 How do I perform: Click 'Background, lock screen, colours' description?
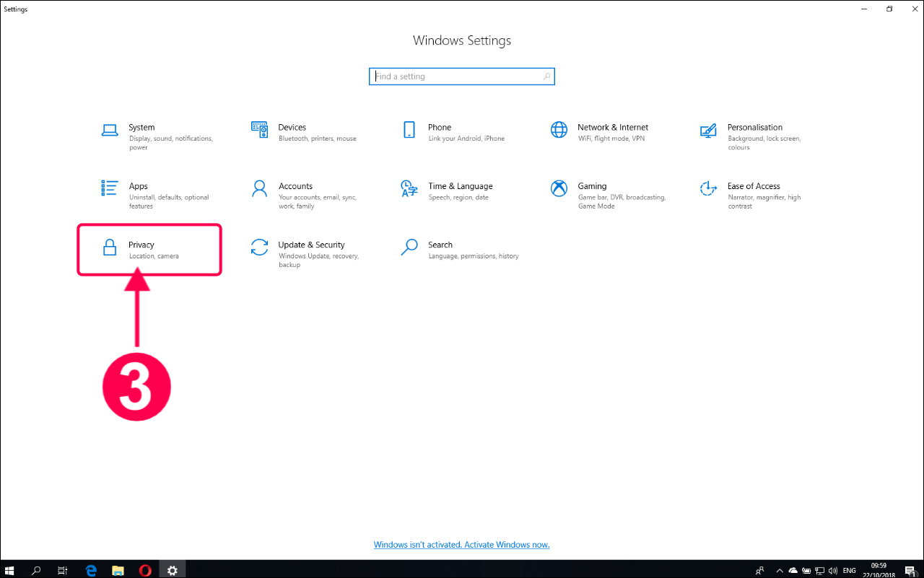tap(764, 143)
